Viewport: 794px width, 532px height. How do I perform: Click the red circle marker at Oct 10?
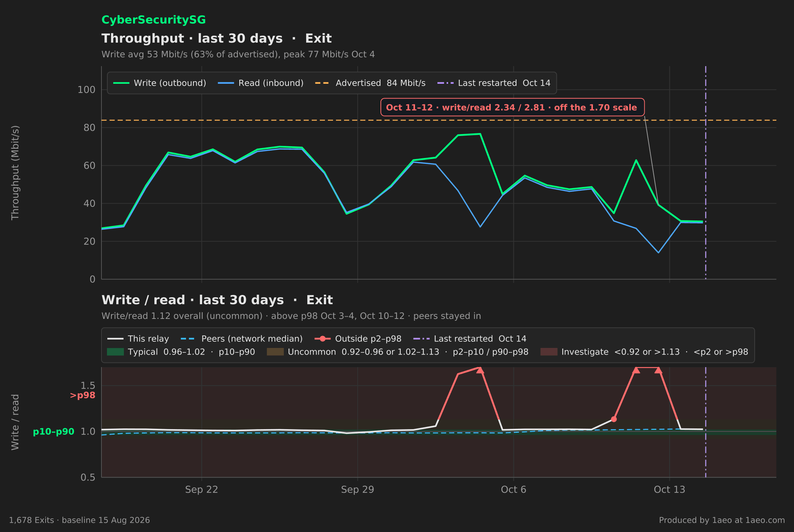coord(614,419)
